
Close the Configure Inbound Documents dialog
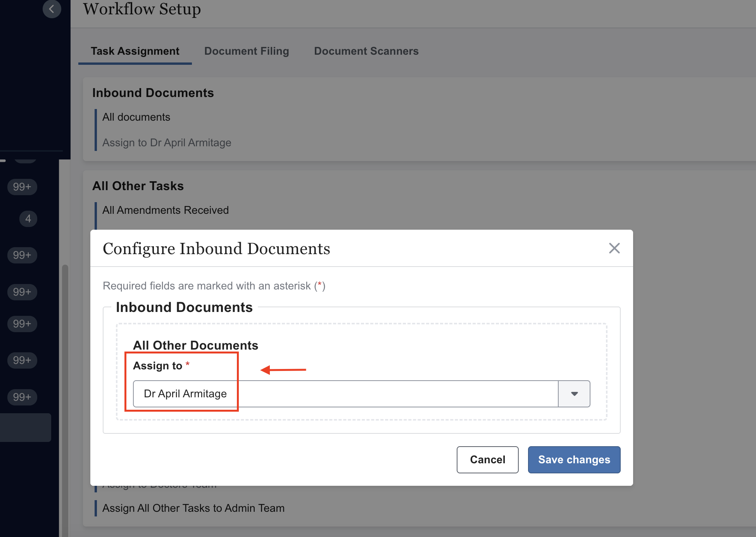pyautogui.click(x=614, y=248)
